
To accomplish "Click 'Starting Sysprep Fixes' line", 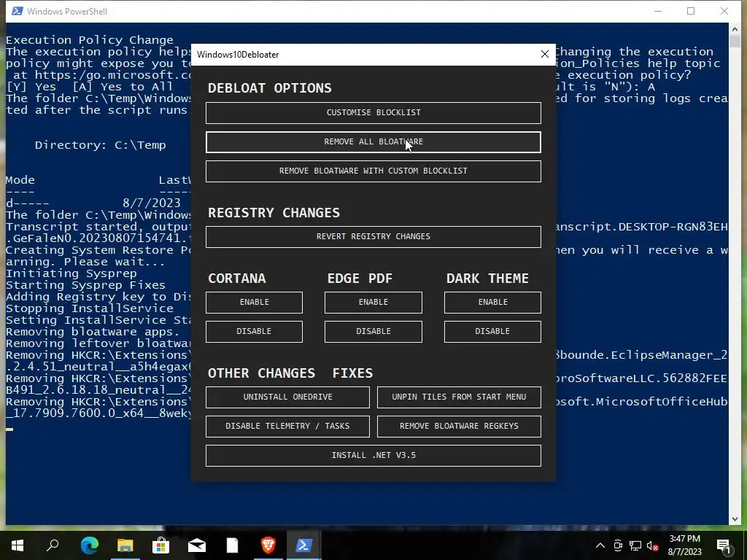I will (85, 285).
